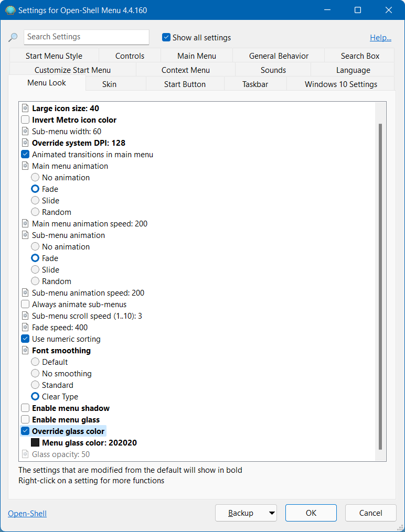
Task: Click the magnifier search icon
Action: pyautogui.click(x=13, y=37)
